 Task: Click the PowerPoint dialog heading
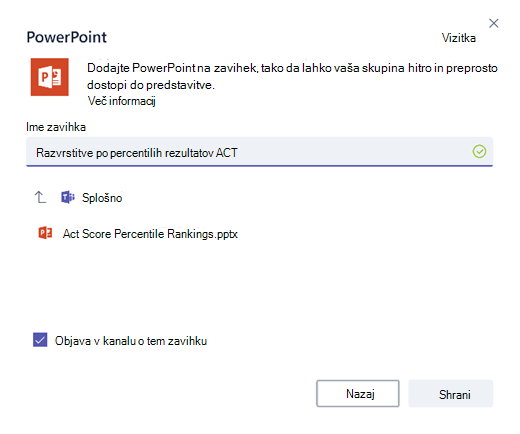67,37
